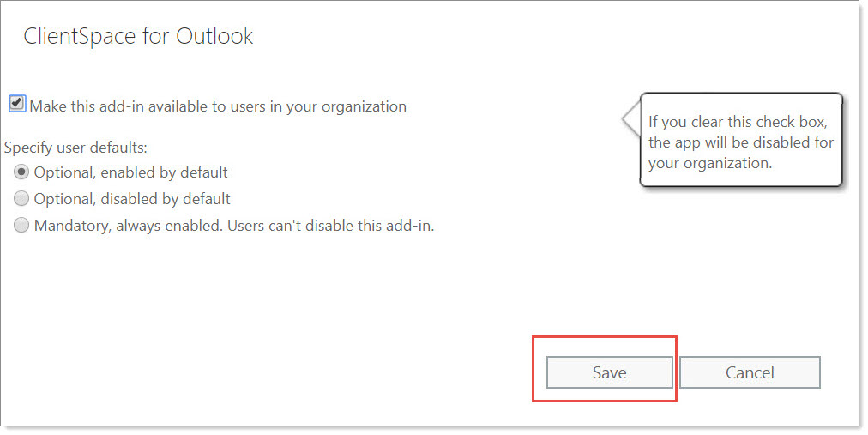Select 'Optional, enabled by default' radio button
This screenshot has height=435, width=868.
pyautogui.click(x=21, y=172)
